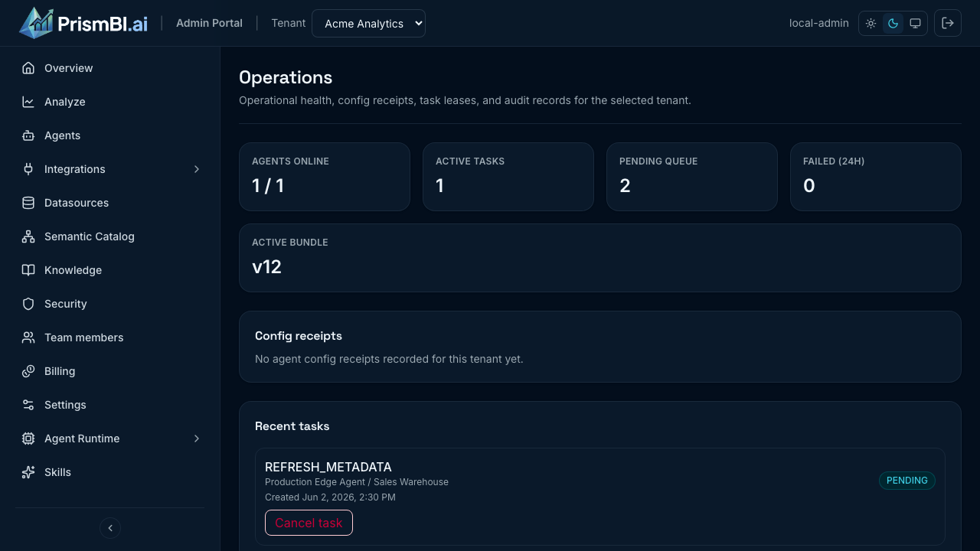This screenshot has height=551, width=980.
Task: Click the Failed (24h) card
Action: 876,177
